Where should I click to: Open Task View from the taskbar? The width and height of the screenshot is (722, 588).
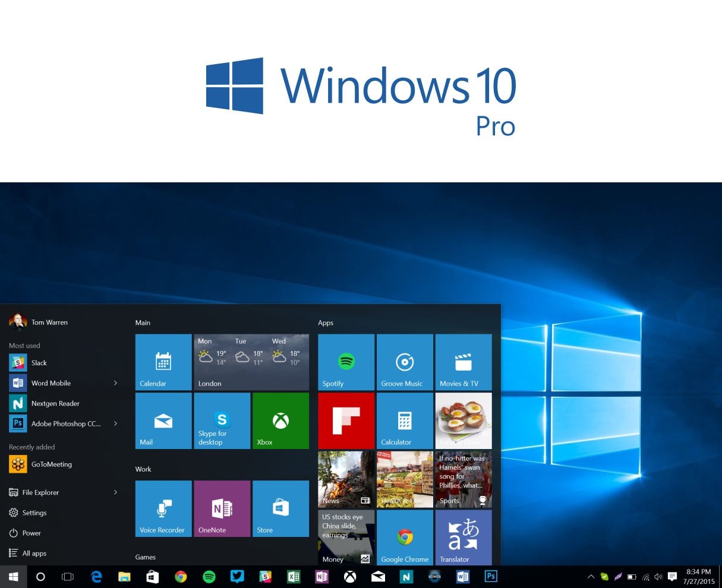click(x=68, y=577)
